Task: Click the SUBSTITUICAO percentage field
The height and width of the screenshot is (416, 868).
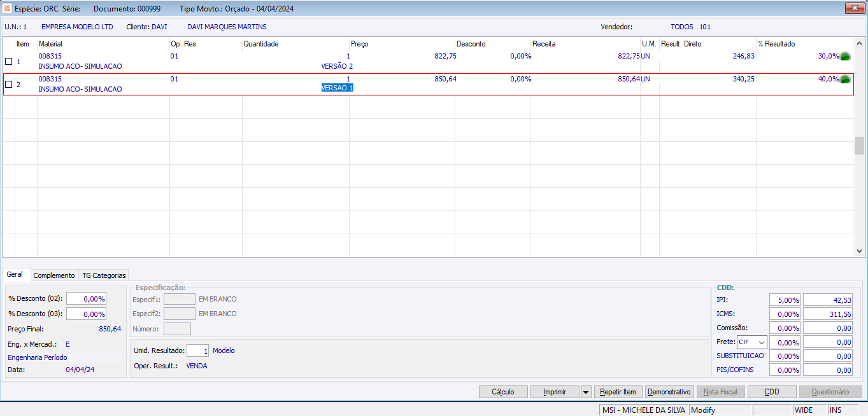Action: click(785, 356)
